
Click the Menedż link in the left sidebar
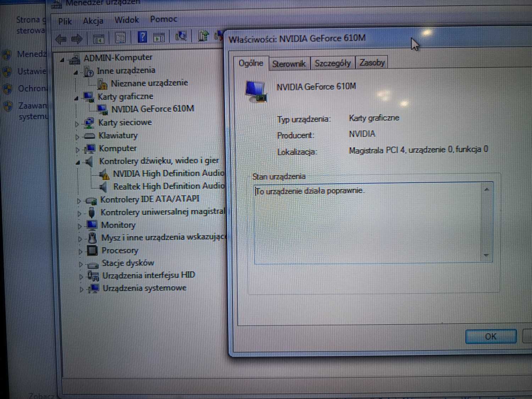(x=32, y=54)
